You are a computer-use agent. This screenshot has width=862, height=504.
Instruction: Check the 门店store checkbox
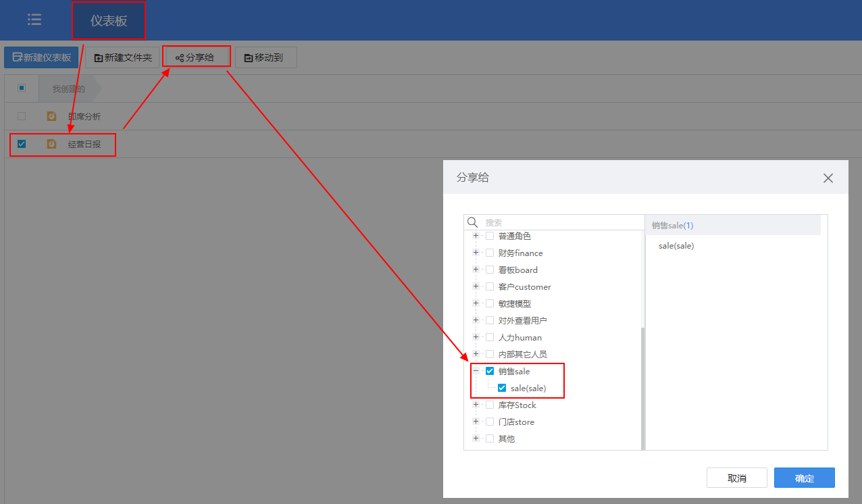pos(490,422)
